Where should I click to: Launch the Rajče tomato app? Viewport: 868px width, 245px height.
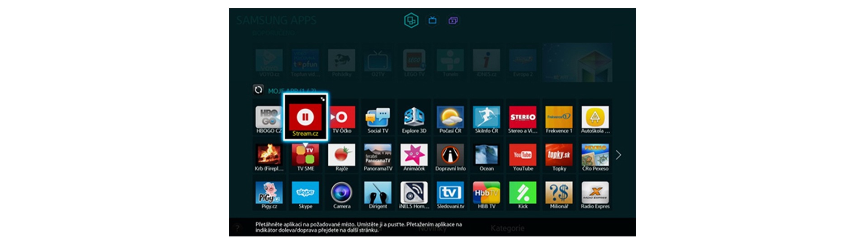(x=342, y=158)
